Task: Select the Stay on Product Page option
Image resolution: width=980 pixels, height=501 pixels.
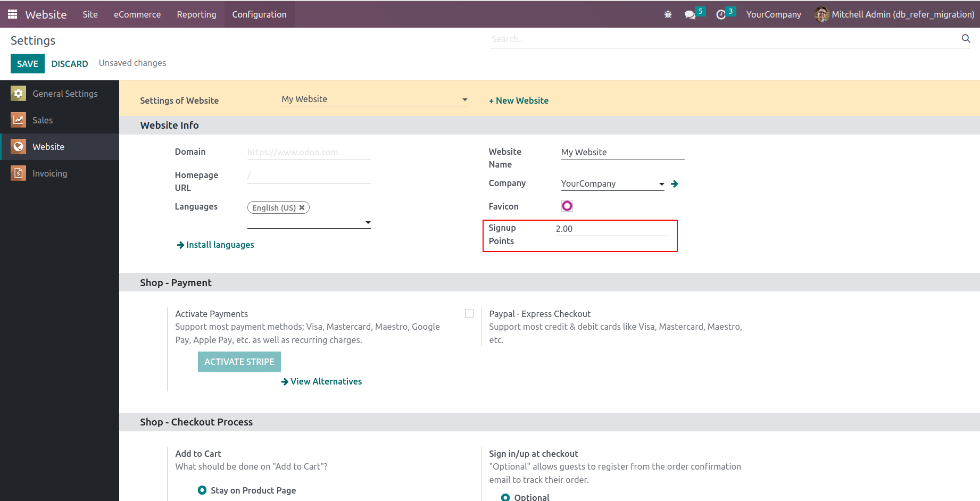Action: pyautogui.click(x=202, y=490)
